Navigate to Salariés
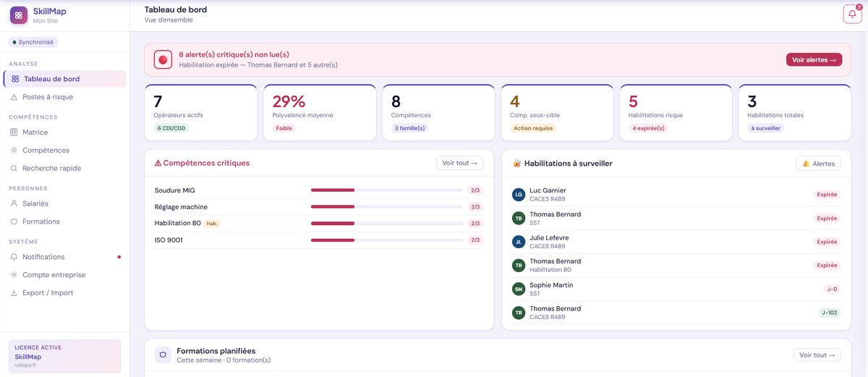 click(65, 204)
